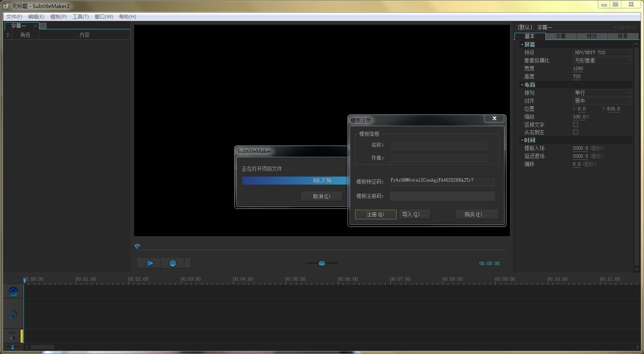Image resolution: width=644 pixels, height=354 pixels.
Task: Click the 作者 input field
Action: (438, 158)
